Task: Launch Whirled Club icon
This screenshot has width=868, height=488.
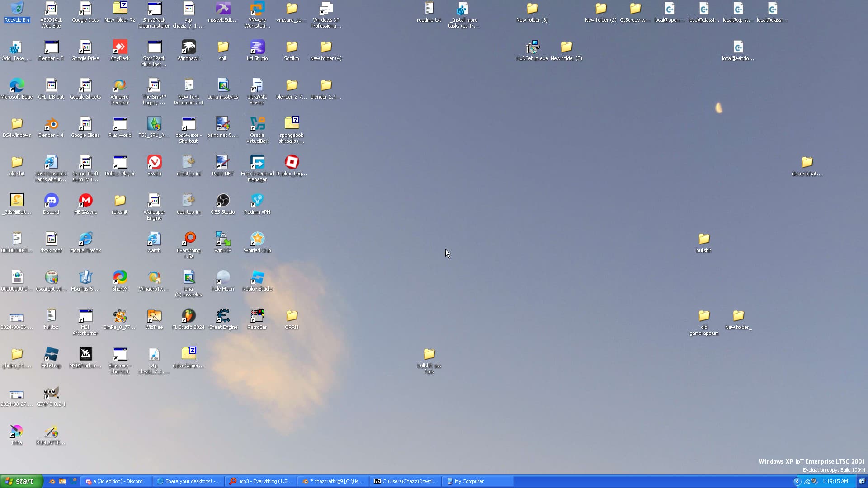Action: pos(257,243)
